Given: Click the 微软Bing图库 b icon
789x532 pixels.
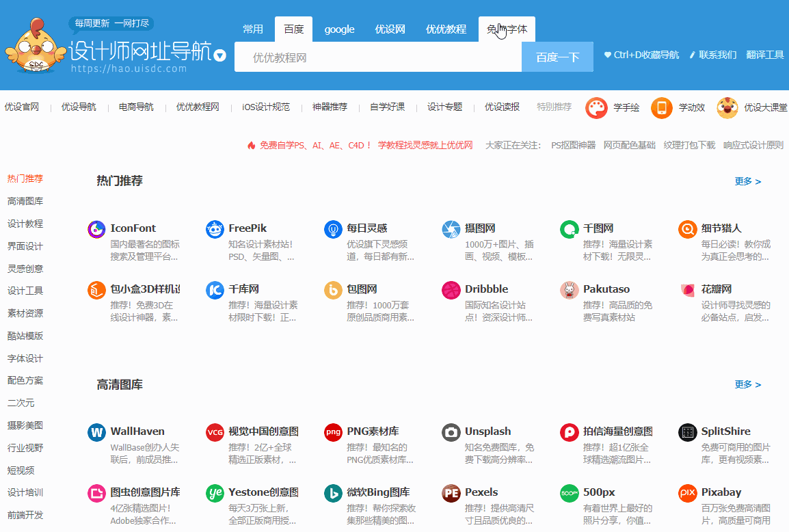Looking at the screenshot, I should point(333,493).
